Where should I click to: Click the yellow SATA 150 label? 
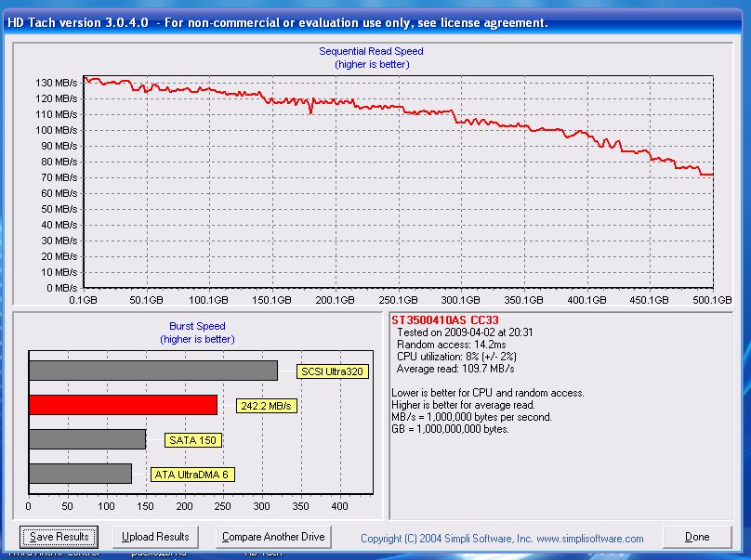[192, 440]
